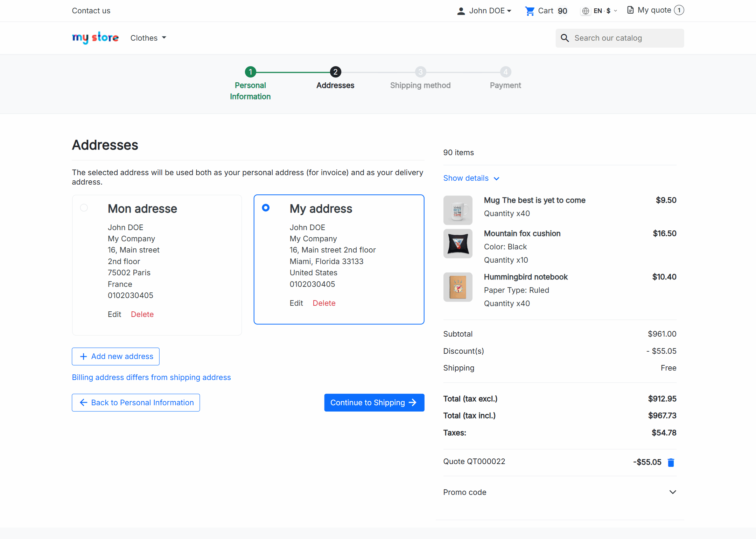Click the Search our catalog field

(x=620, y=38)
